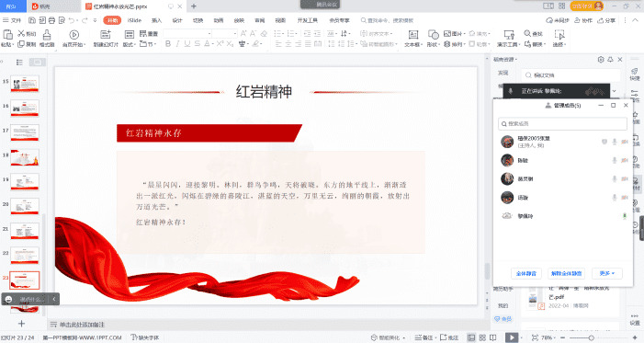The width and height of the screenshot is (644, 343).
Task: Open the 插入 ribbon tab
Action: [x=156, y=20]
